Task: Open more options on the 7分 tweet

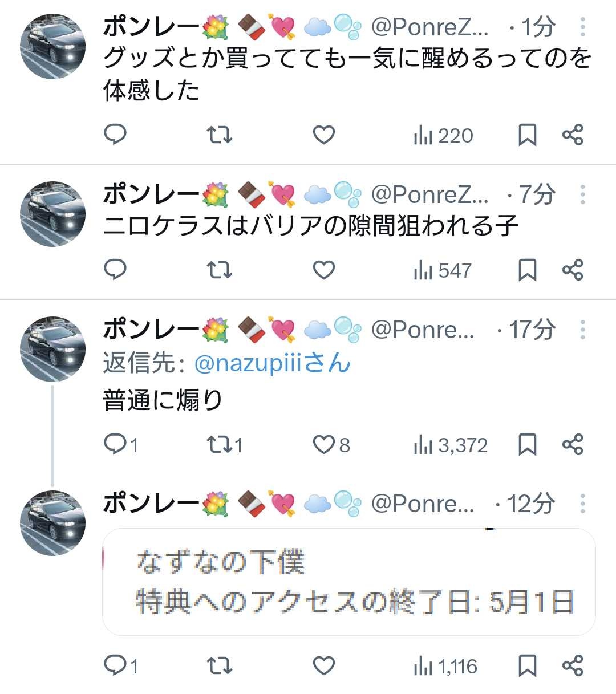Action: pyautogui.click(x=582, y=194)
